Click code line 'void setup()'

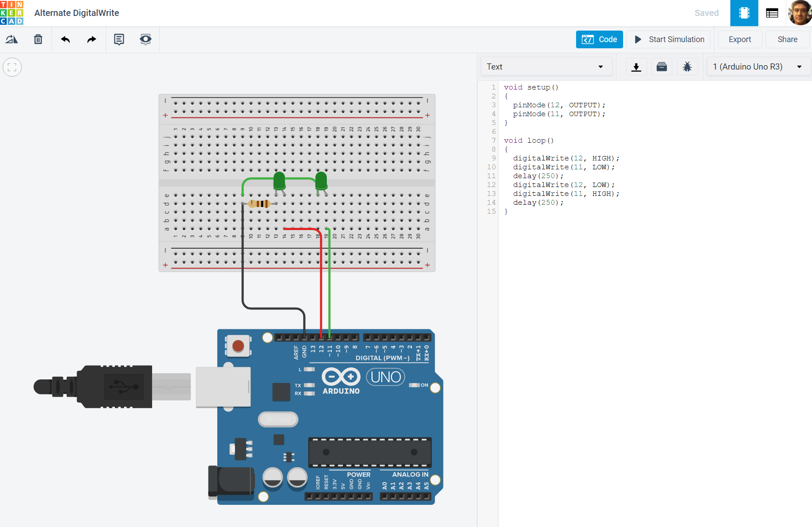tap(531, 87)
